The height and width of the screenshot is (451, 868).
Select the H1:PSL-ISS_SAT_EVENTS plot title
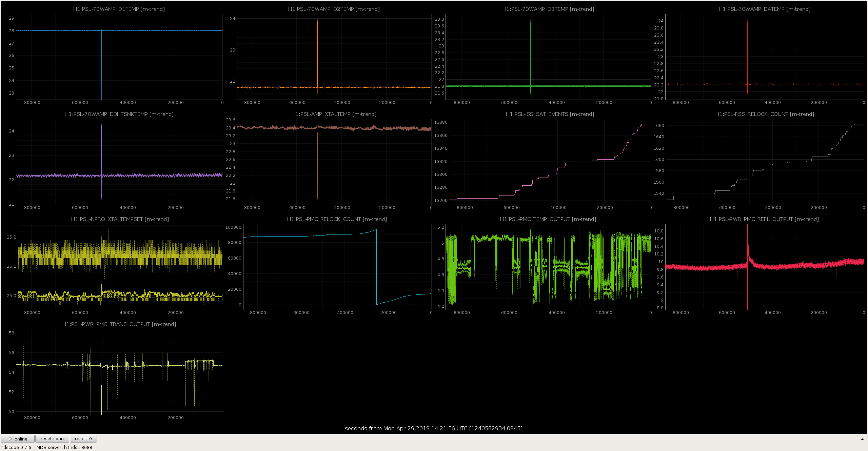(550, 114)
